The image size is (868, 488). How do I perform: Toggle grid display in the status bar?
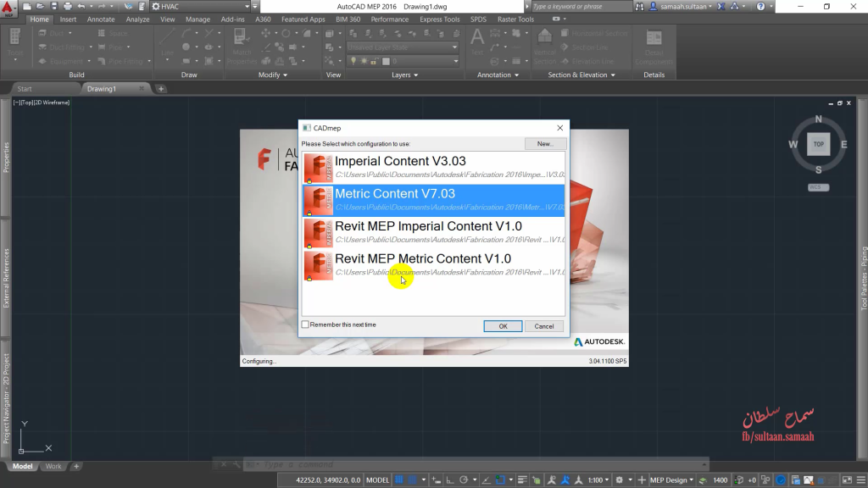tap(398, 480)
